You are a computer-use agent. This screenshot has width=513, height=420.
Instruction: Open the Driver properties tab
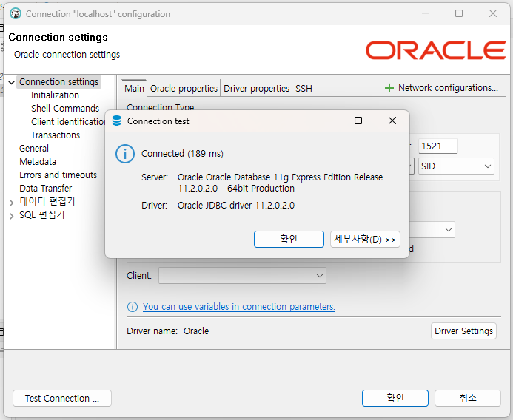tap(256, 88)
